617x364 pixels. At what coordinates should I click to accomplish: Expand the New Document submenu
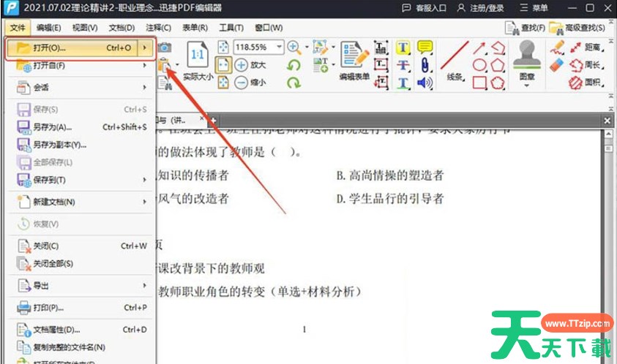click(145, 202)
